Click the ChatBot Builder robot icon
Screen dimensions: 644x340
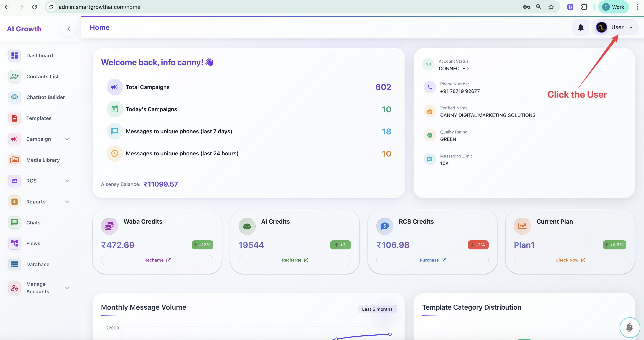click(x=15, y=97)
